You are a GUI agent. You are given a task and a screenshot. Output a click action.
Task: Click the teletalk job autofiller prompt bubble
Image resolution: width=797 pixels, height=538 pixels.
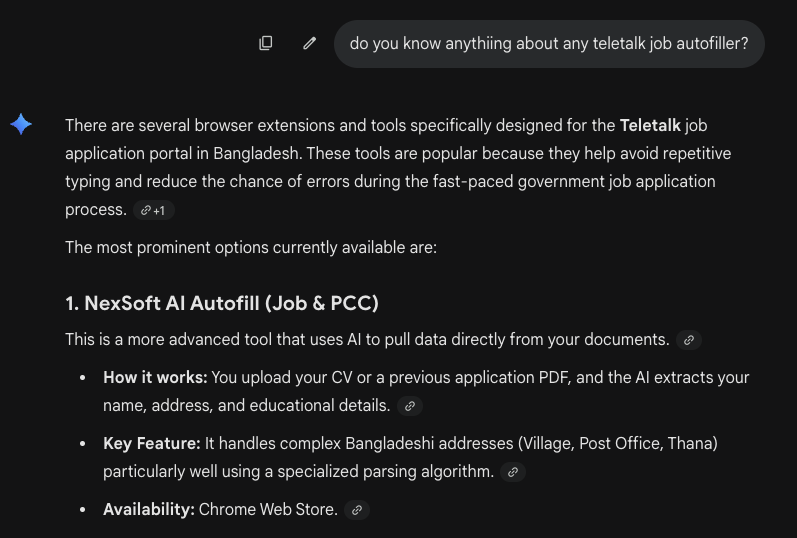pyautogui.click(x=549, y=44)
